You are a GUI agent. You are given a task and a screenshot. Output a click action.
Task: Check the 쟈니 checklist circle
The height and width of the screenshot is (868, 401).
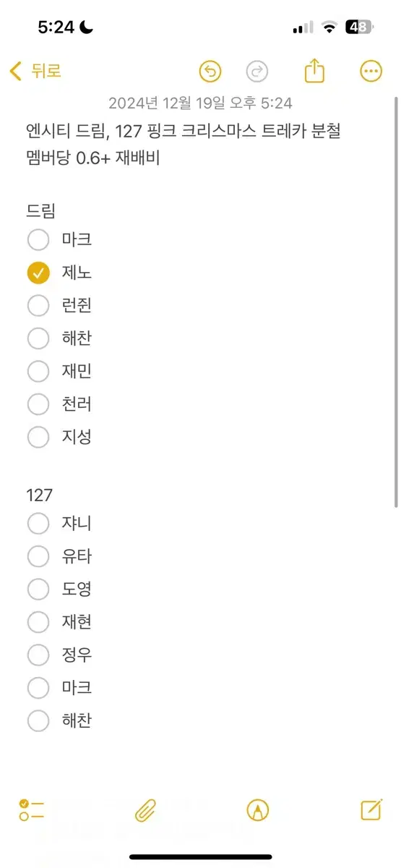(x=38, y=523)
